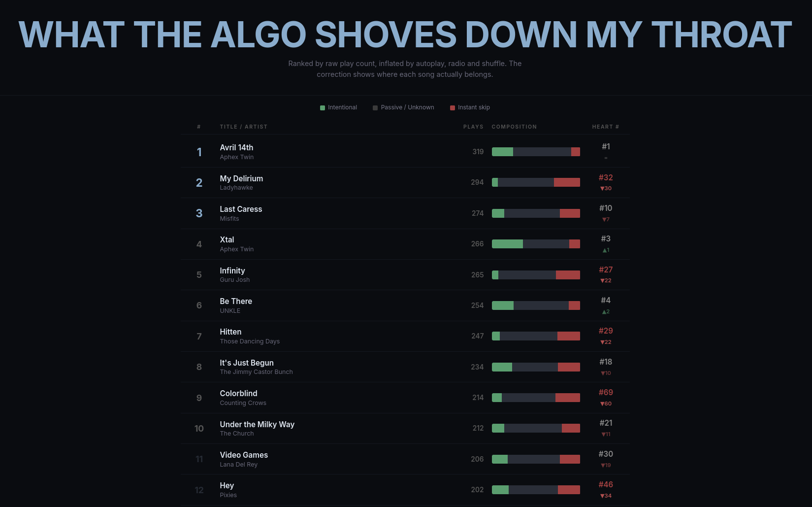
Task: Click the # rank column header
Action: click(x=199, y=127)
